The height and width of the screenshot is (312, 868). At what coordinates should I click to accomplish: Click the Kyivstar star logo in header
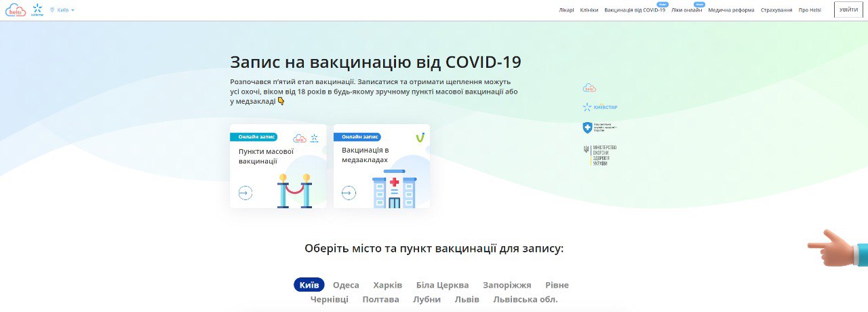(37, 9)
